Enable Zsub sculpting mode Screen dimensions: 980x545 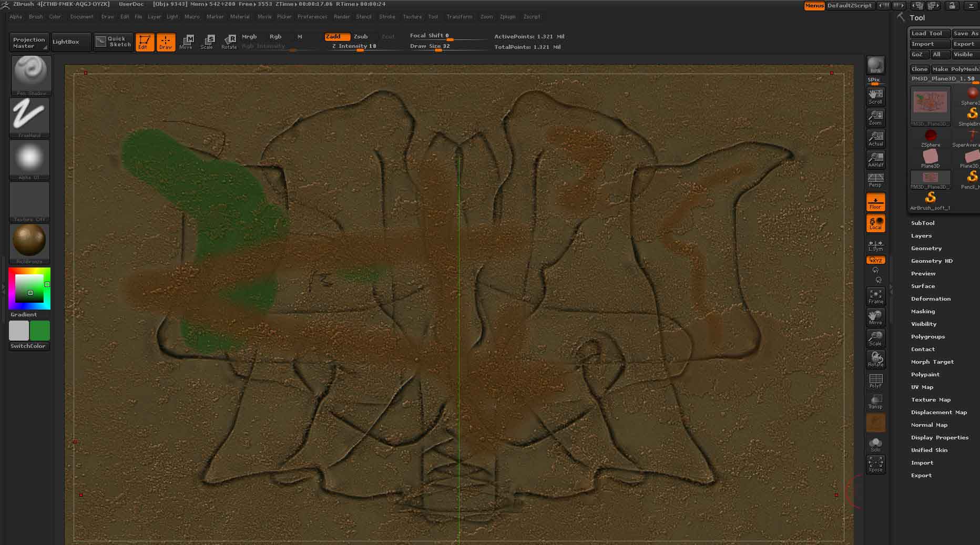(361, 37)
